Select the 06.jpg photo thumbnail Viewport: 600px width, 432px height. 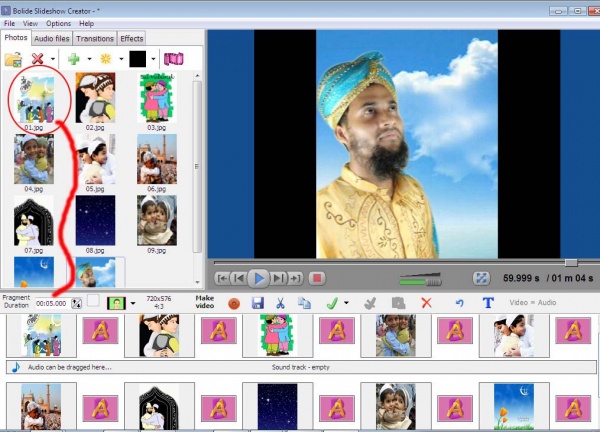pyautogui.click(x=157, y=159)
